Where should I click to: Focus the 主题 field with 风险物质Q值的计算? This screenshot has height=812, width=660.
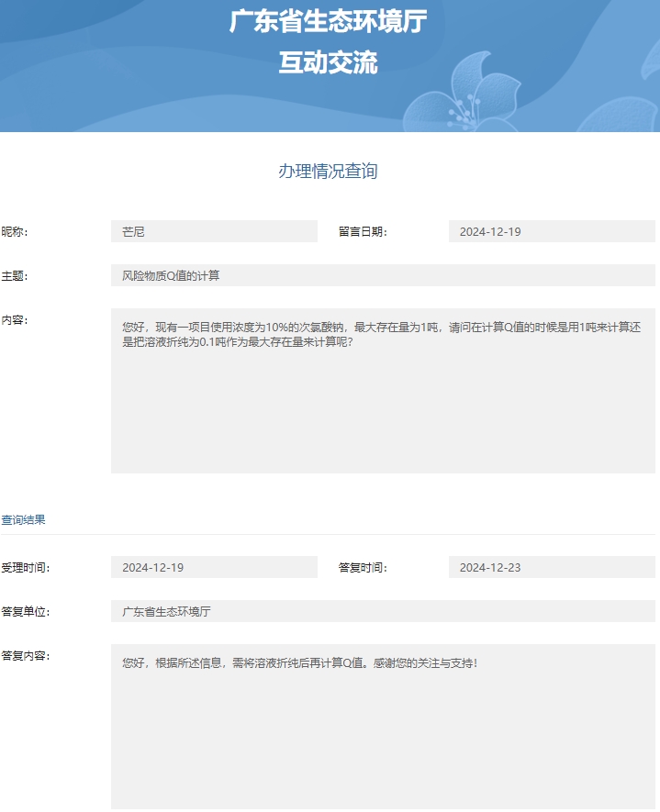[382, 276]
